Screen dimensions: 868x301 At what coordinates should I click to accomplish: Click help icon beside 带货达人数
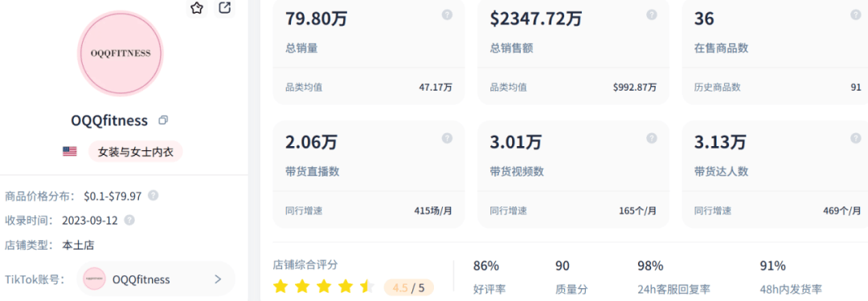coord(856,138)
